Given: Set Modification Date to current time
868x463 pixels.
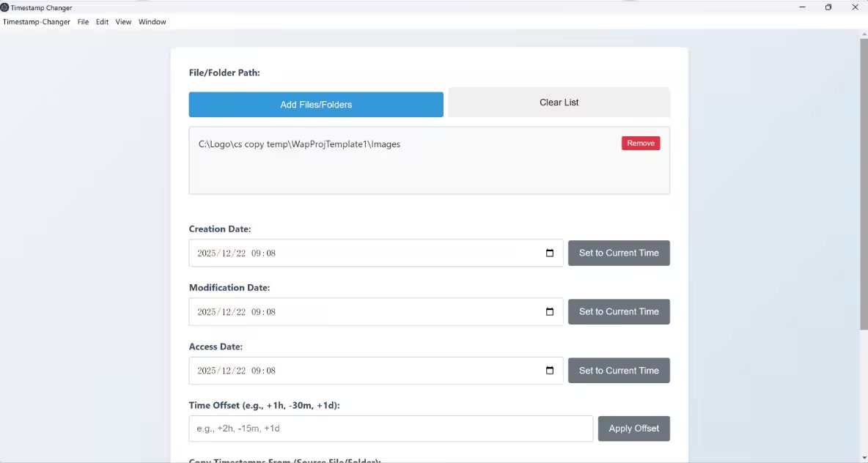Looking at the screenshot, I should pyautogui.click(x=619, y=311).
